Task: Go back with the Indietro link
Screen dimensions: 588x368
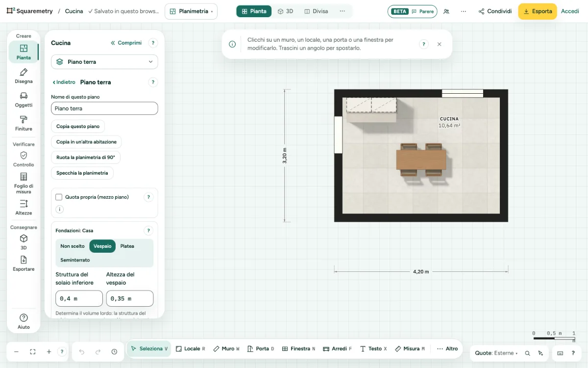Action: pyautogui.click(x=64, y=82)
